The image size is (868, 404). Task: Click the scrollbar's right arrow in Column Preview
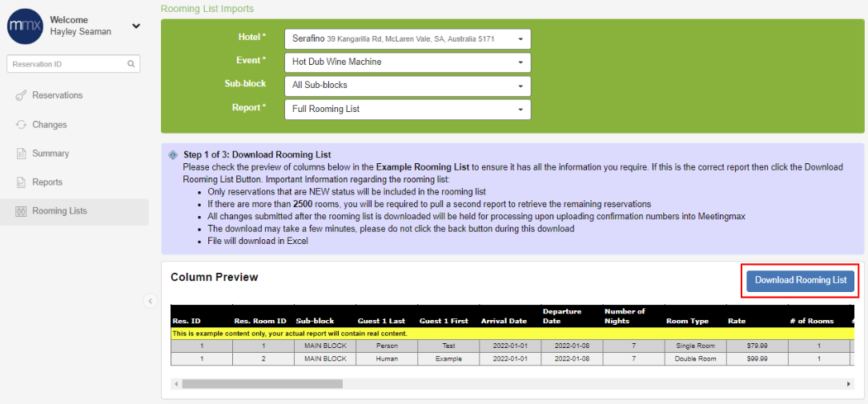(849, 383)
